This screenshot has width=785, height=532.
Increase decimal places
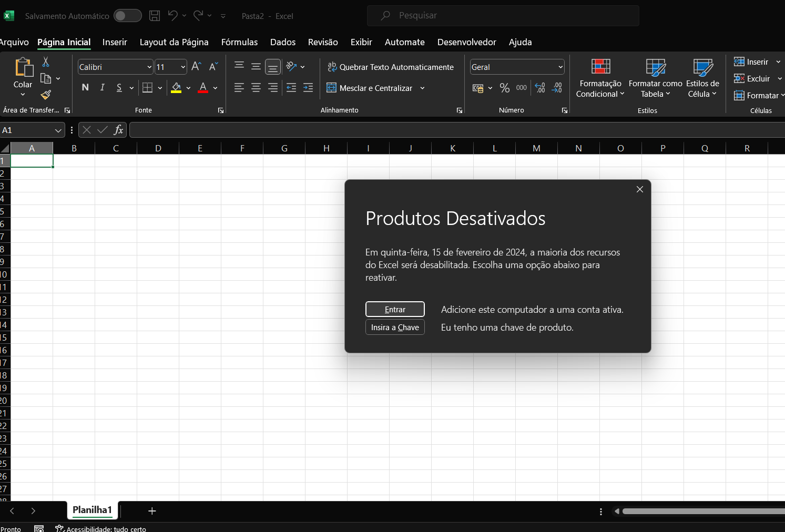[x=540, y=88]
